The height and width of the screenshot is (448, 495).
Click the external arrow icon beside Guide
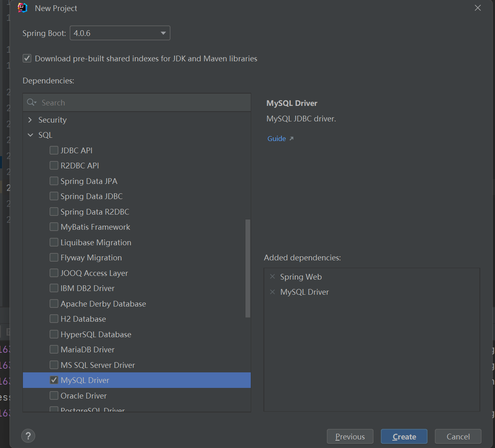pos(291,139)
